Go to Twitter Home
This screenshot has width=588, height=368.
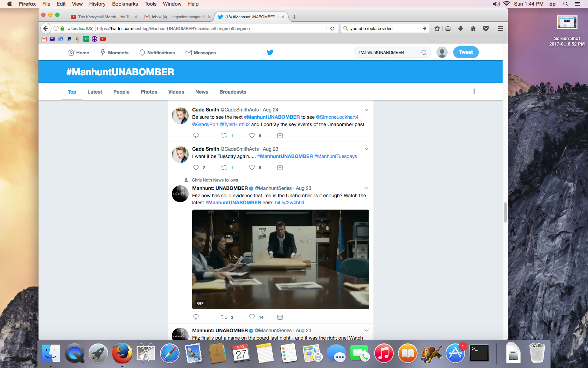click(x=79, y=53)
